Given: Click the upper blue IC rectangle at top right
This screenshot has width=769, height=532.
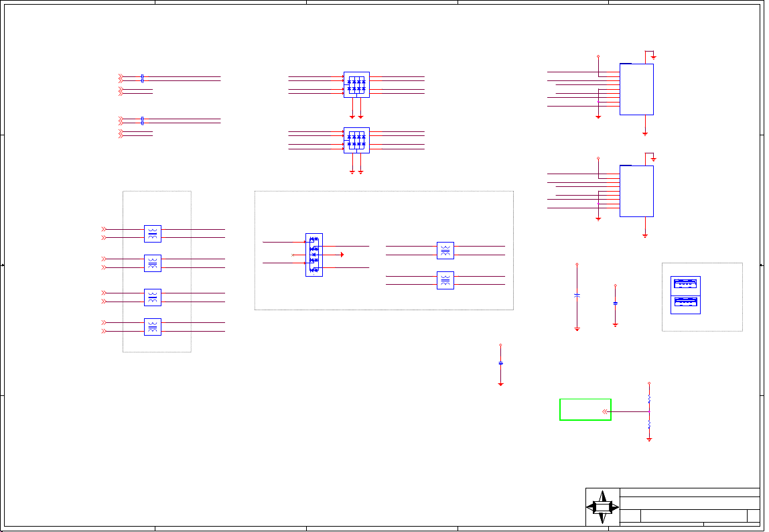Looking at the screenshot, I should [636, 89].
